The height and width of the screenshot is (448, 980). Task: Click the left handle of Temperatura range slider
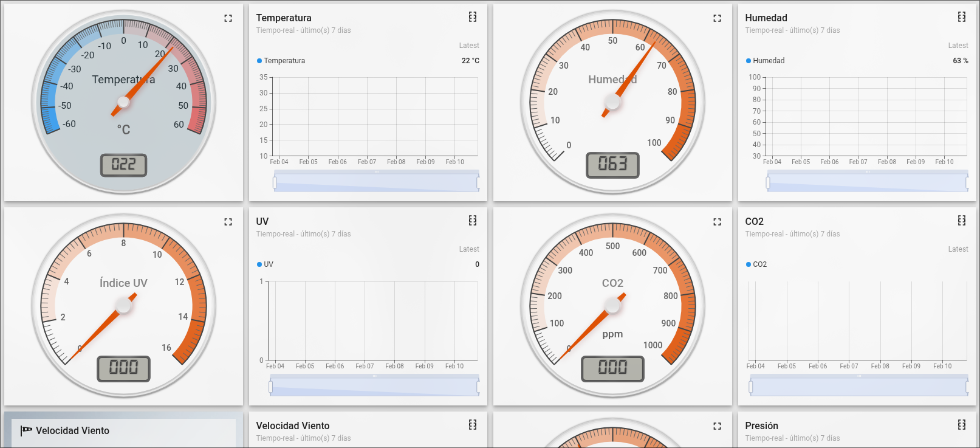coord(275,182)
